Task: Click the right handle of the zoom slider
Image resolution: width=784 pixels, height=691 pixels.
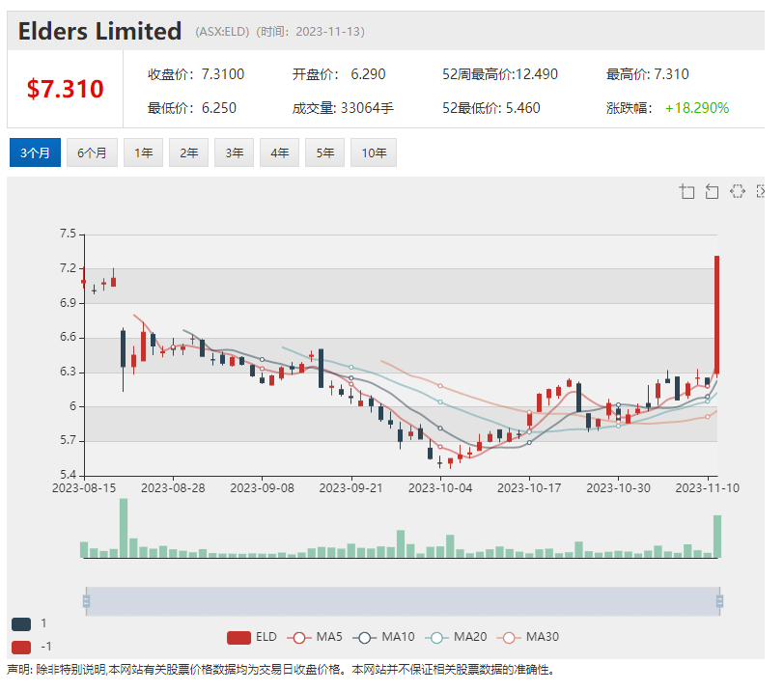Action: click(x=719, y=601)
